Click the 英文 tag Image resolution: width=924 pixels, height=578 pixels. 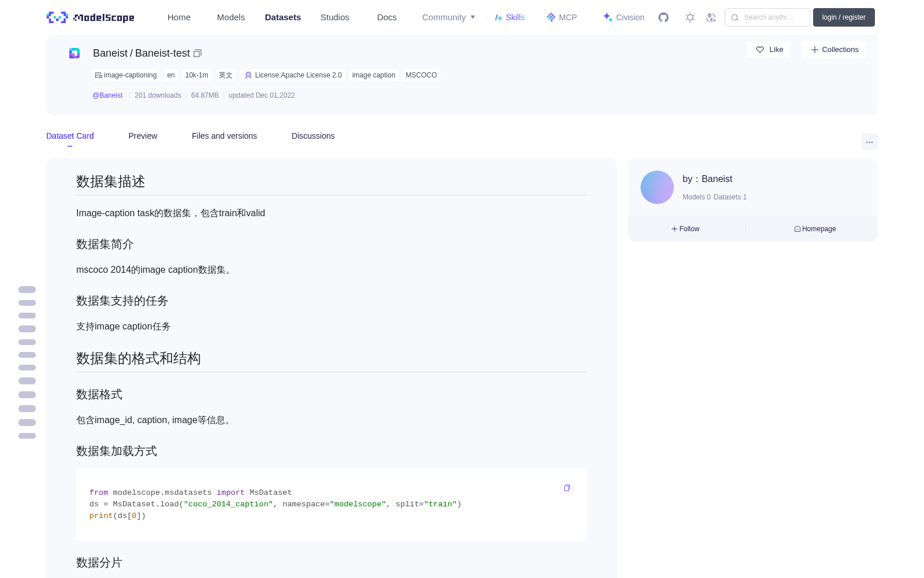pos(226,75)
